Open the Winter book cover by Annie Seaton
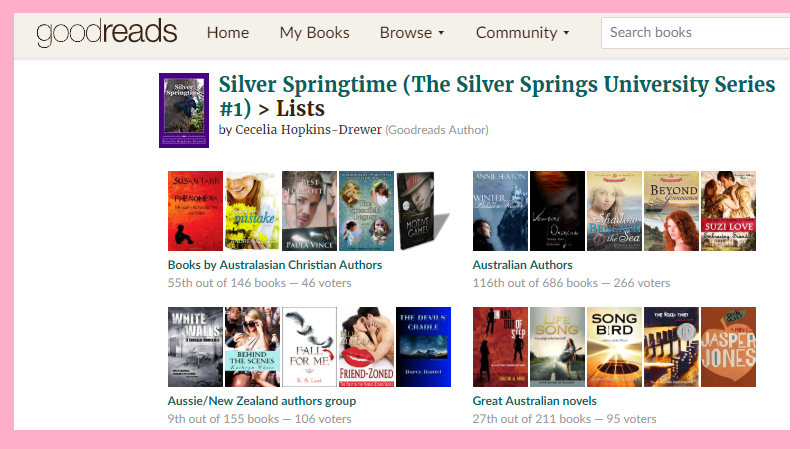The image size is (810, 449). click(x=499, y=210)
